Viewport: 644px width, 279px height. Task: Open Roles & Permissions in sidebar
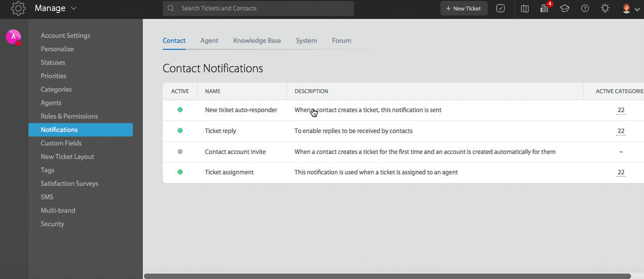coord(69,116)
